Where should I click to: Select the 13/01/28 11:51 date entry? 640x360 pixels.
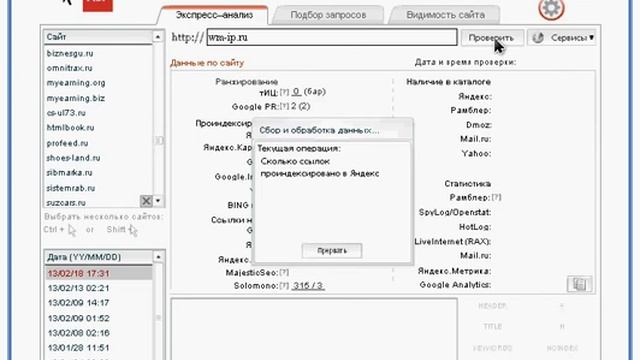coord(78,348)
